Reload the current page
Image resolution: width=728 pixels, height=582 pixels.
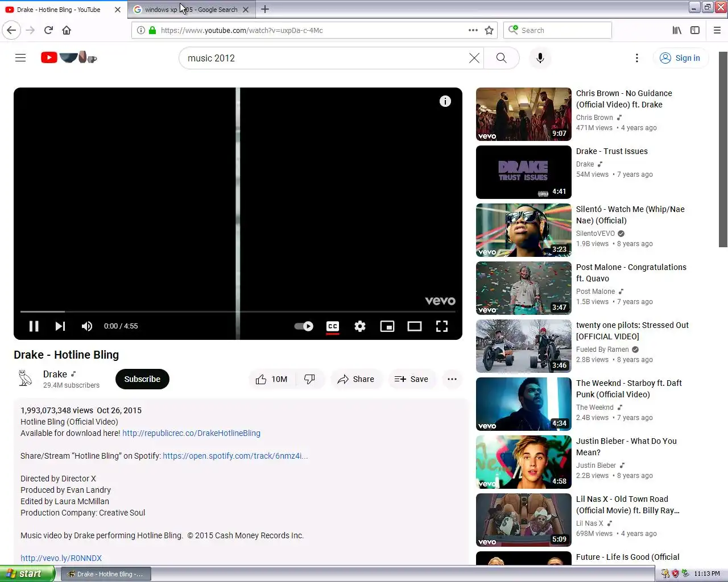pos(48,30)
